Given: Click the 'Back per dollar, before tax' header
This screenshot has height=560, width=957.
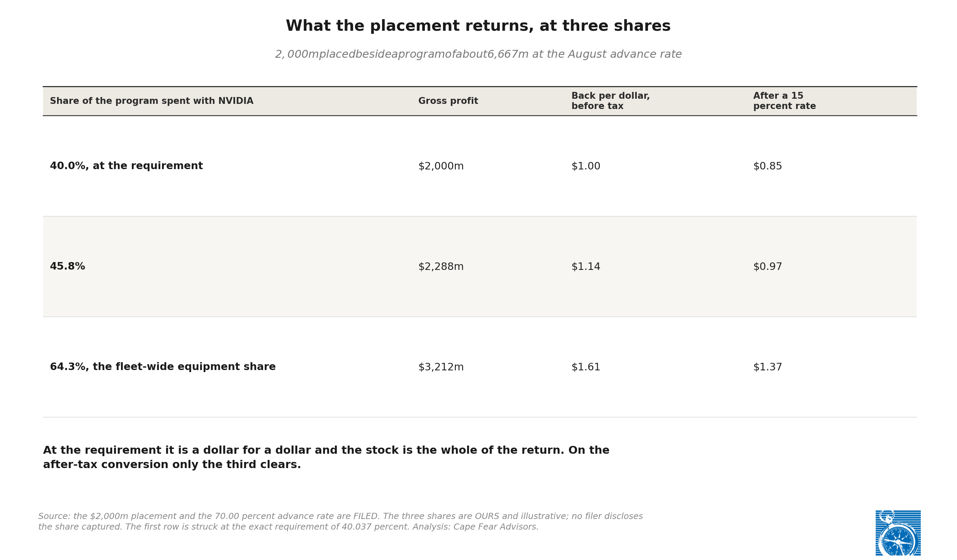Looking at the screenshot, I should coord(611,101).
